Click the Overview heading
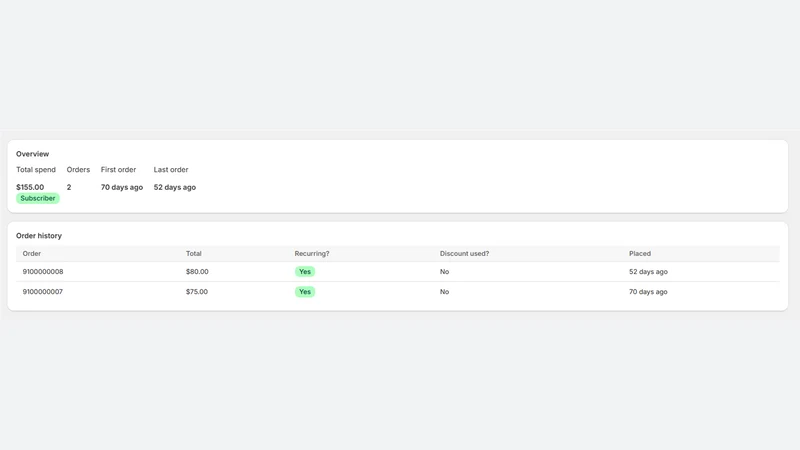This screenshot has width=800, height=450. pyautogui.click(x=33, y=154)
